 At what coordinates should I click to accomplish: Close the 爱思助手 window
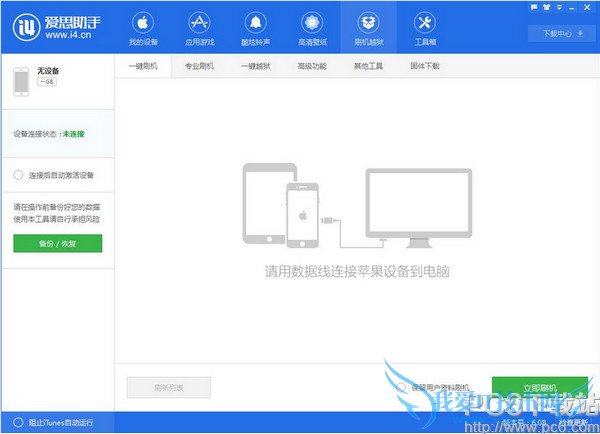point(587,7)
